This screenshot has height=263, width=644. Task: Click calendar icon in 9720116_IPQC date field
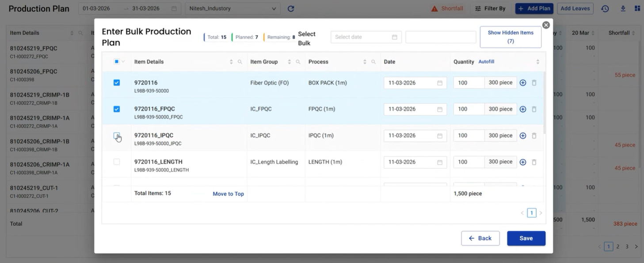[440, 136]
